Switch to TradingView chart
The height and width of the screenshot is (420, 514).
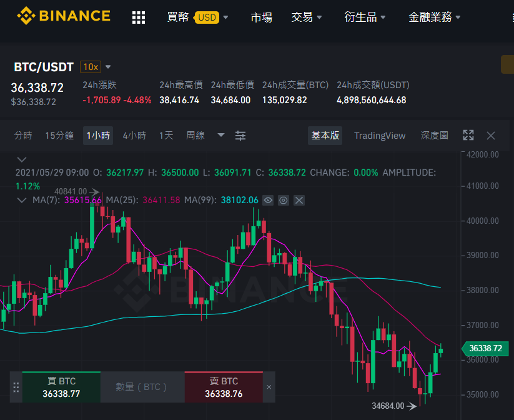(x=380, y=136)
